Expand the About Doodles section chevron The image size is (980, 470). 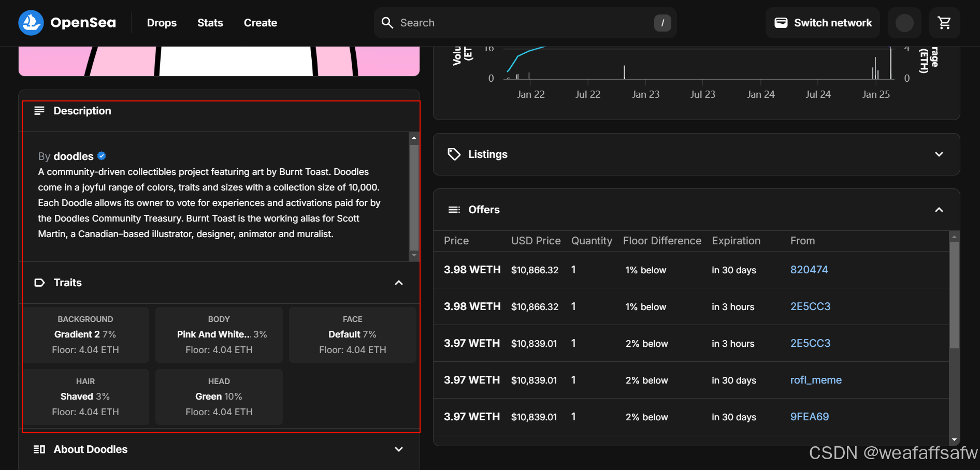399,449
